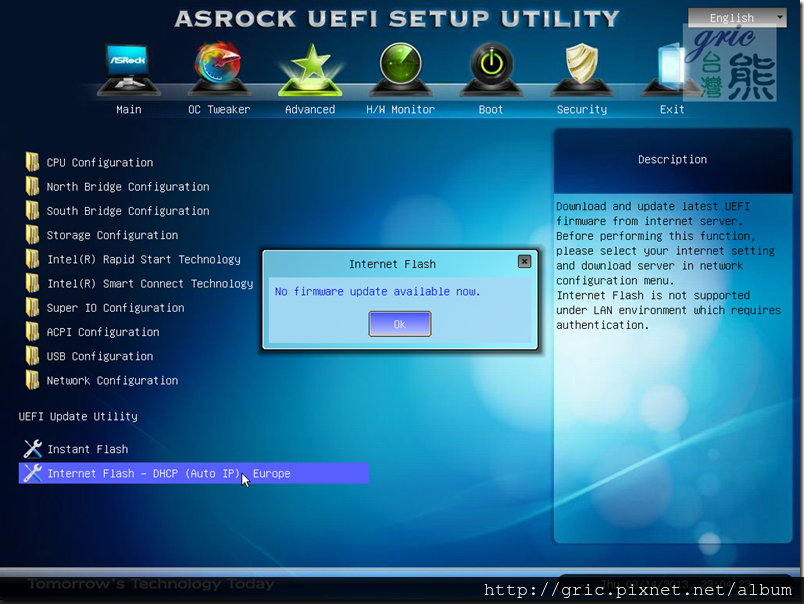804x604 pixels.
Task: Click the Description panel heading
Action: tap(672, 159)
